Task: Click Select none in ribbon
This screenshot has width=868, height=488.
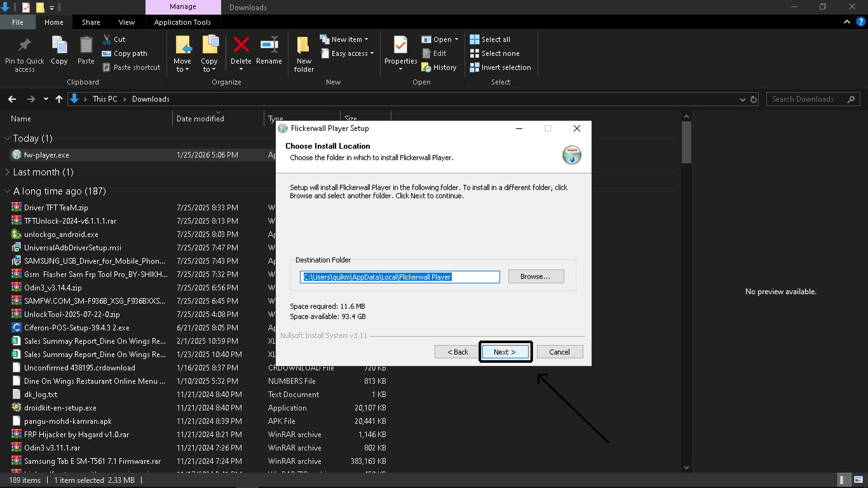Action: tap(494, 53)
